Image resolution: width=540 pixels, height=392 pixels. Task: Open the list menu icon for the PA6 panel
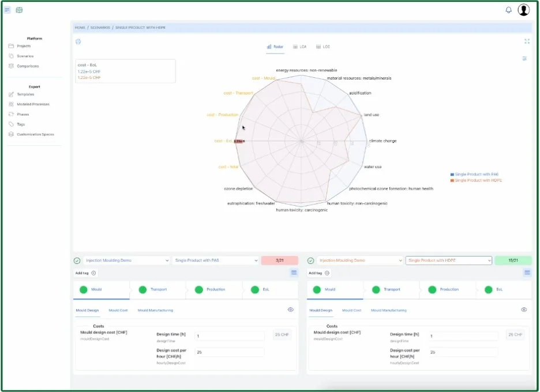[294, 273]
